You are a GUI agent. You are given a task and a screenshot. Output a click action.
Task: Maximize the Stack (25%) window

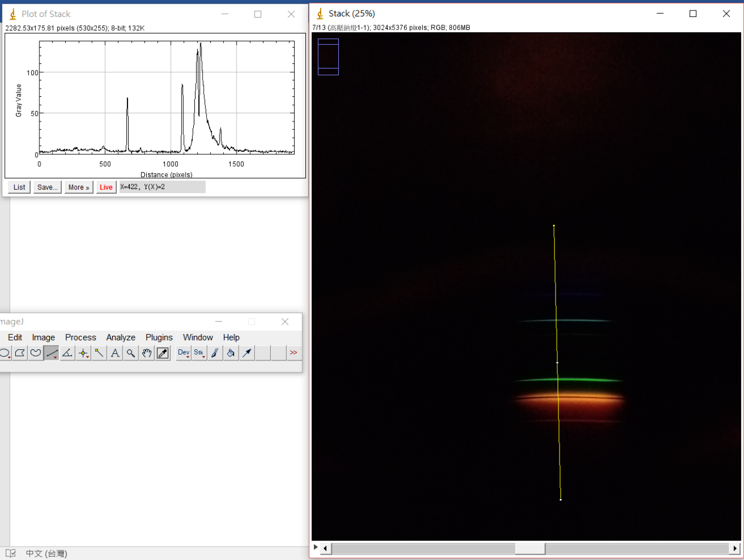coord(693,14)
